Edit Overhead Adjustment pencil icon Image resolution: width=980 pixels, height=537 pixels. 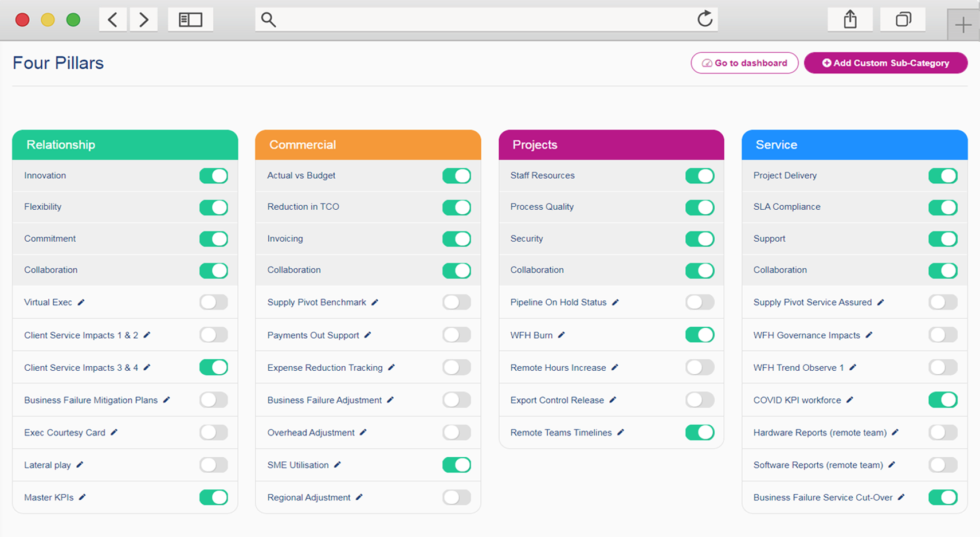[x=363, y=432]
